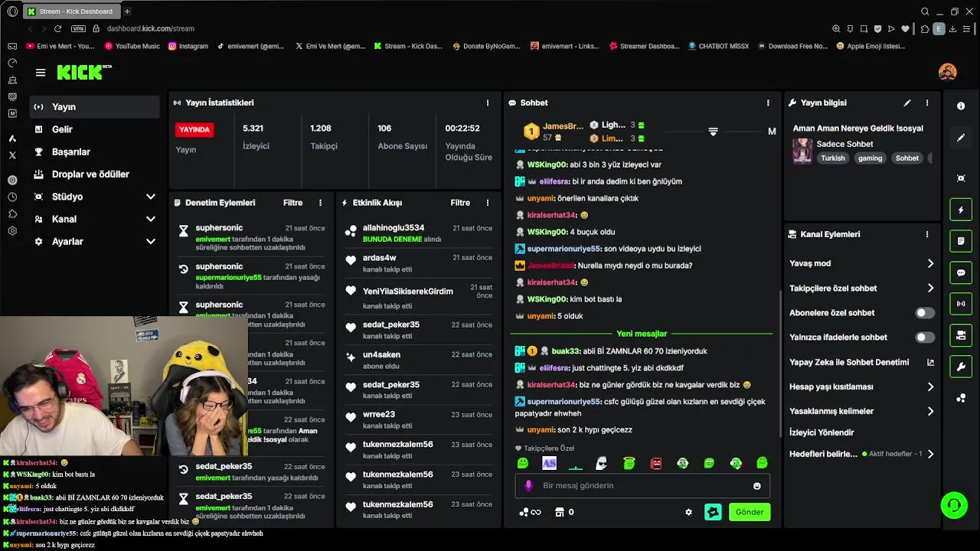Click the notes document icon in the right rail
Viewport: 980px width, 551px height.
pyautogui.click(x=961, y=241)
